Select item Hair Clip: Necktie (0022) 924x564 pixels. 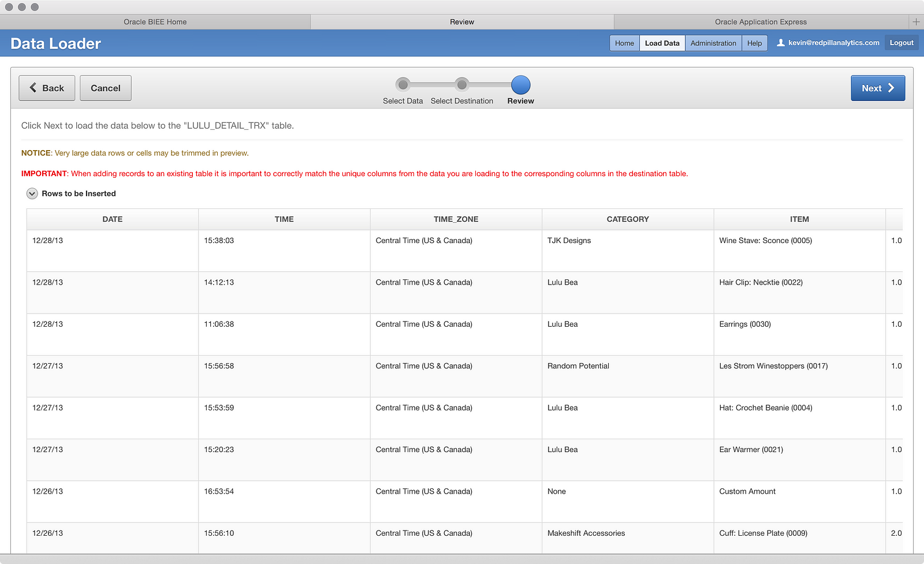coord(800,293)
